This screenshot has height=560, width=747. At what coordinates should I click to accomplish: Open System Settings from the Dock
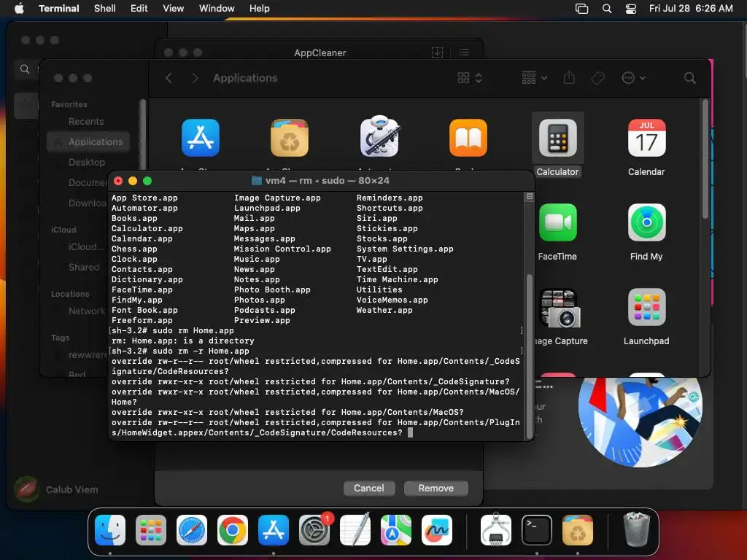pos(314,530)
